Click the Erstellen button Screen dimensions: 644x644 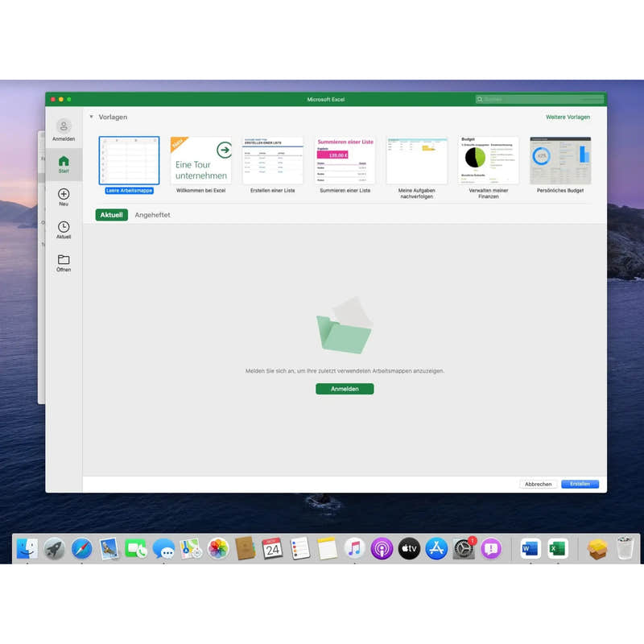[x=579, y=484]
